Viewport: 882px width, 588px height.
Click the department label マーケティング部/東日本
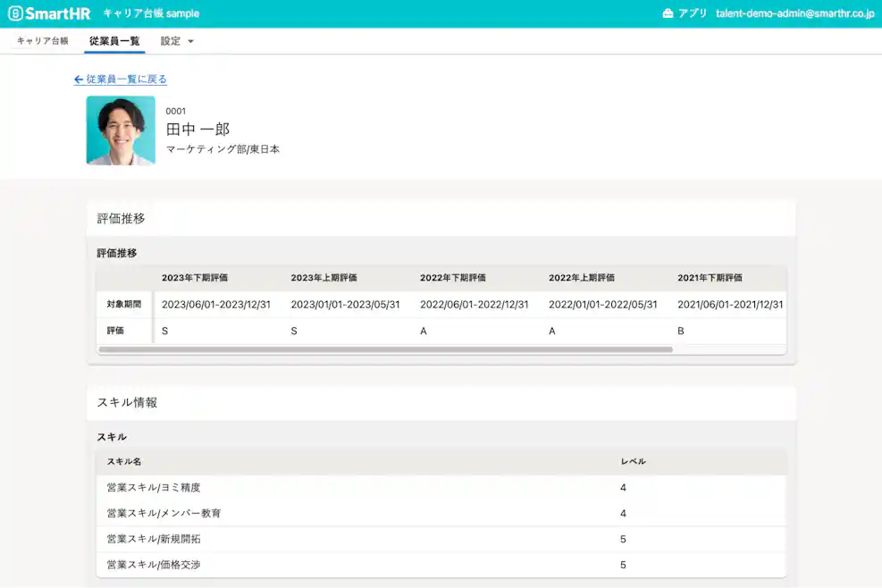click(x=221, y=149)
